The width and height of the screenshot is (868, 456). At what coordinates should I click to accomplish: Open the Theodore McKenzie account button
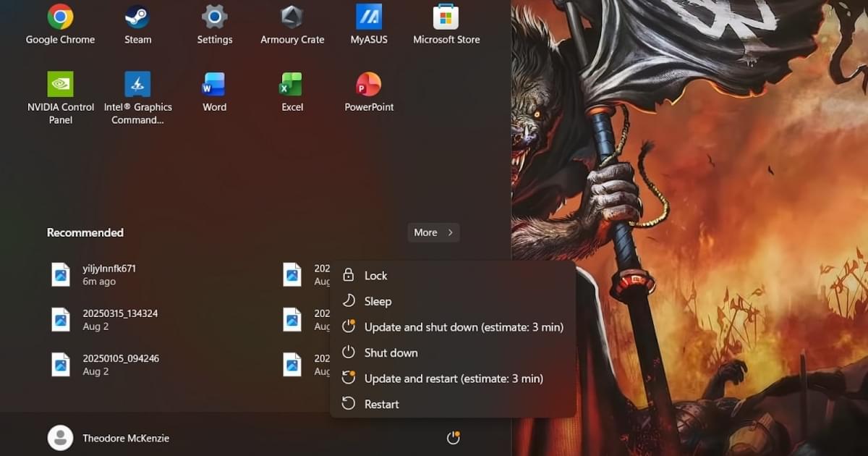tap(109, 438)
